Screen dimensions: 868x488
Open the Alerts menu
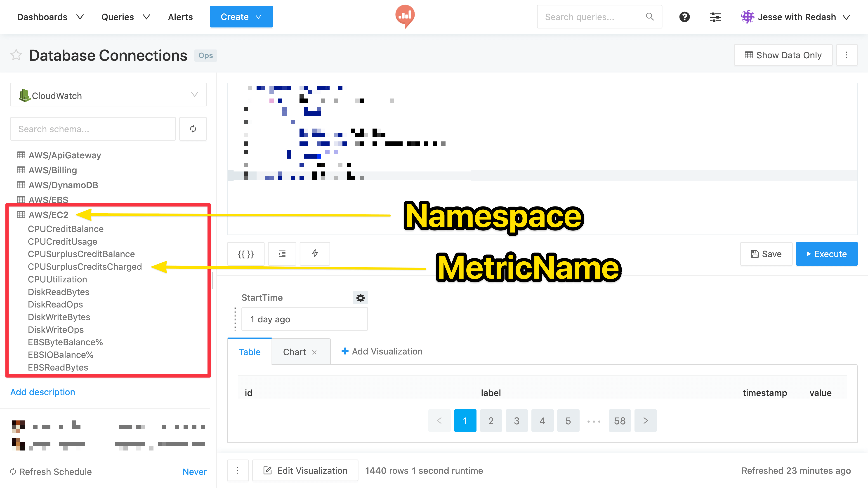tap(180, 17)
